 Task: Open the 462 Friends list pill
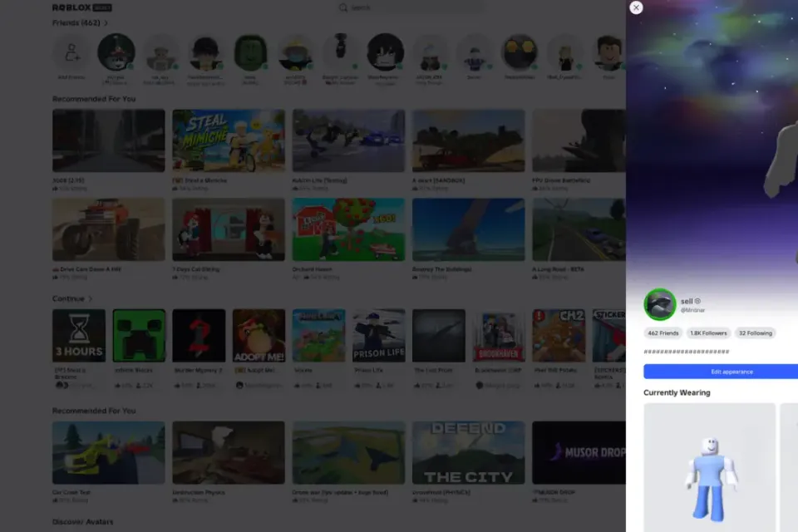[663, 333]
